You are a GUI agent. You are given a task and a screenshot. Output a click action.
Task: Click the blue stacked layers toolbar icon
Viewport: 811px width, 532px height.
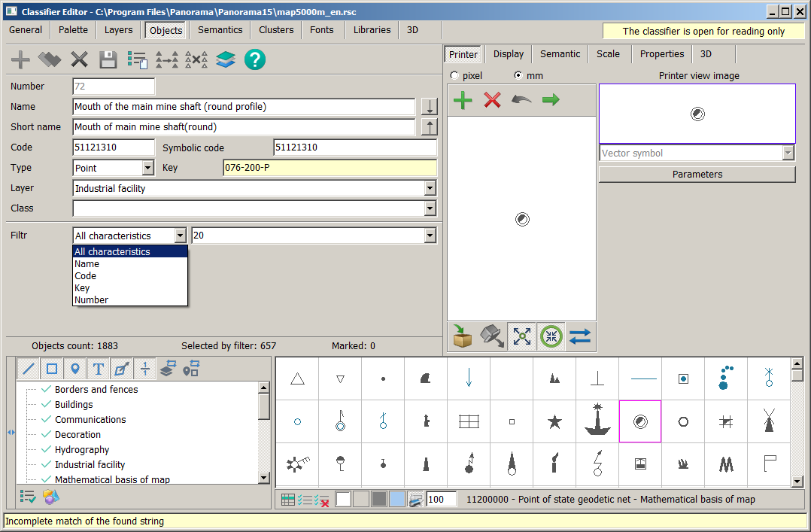226,59
